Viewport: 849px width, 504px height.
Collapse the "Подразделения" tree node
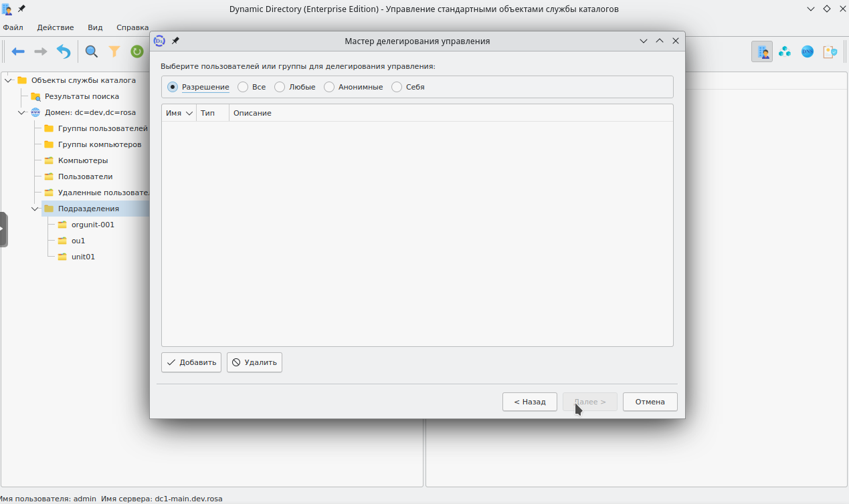pos(35,209)
